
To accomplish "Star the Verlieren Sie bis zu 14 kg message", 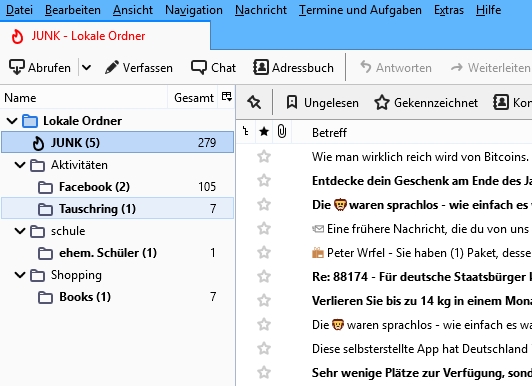I will click(x=264, y=301).
